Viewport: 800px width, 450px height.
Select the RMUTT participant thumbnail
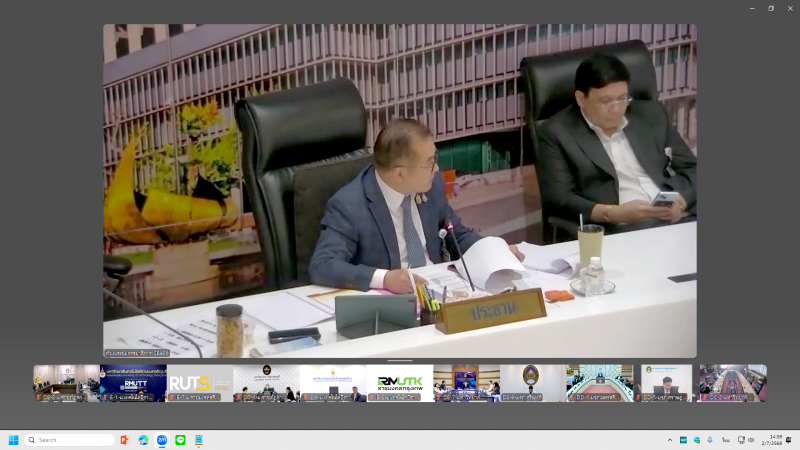coord(133,383)
